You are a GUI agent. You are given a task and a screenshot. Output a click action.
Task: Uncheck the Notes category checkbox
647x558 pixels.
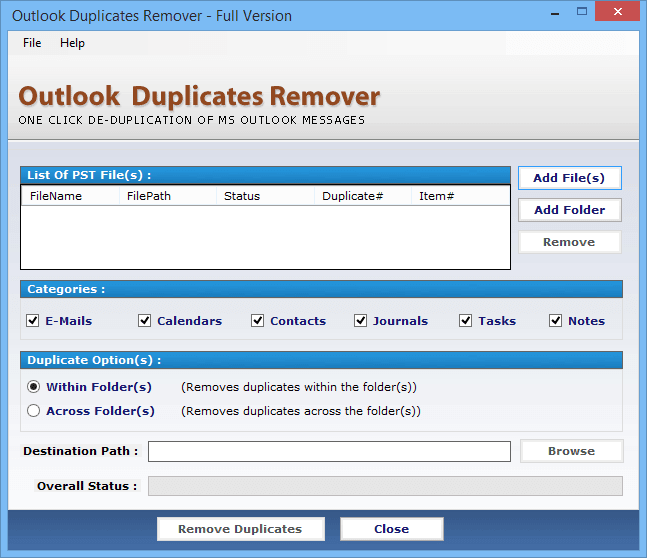point(555,321)
